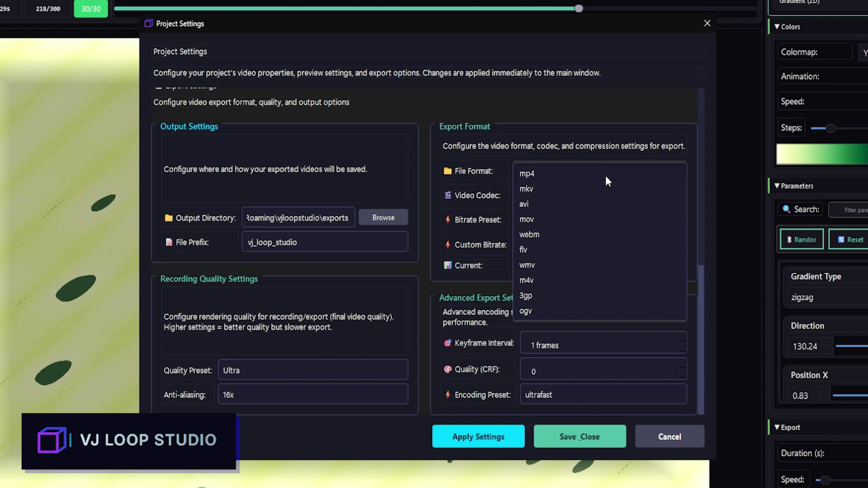Choose webm in the file format dropdown

[x=529, y=235]
